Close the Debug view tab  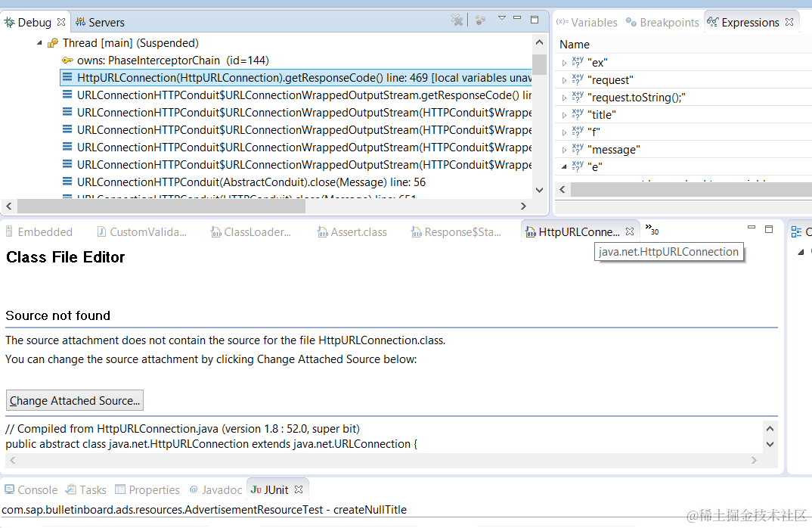[x=61, y=22]
